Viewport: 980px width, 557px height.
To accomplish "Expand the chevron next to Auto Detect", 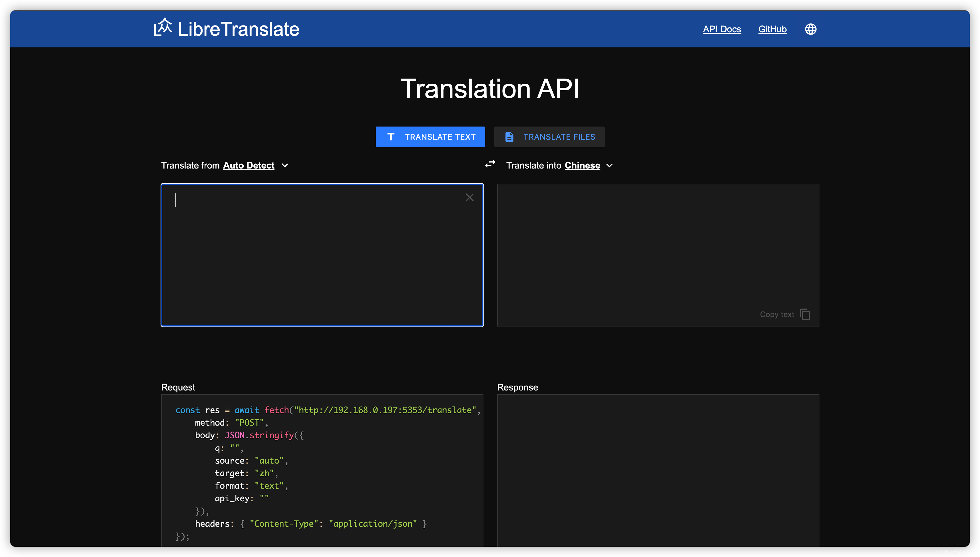I will (285, 166).
